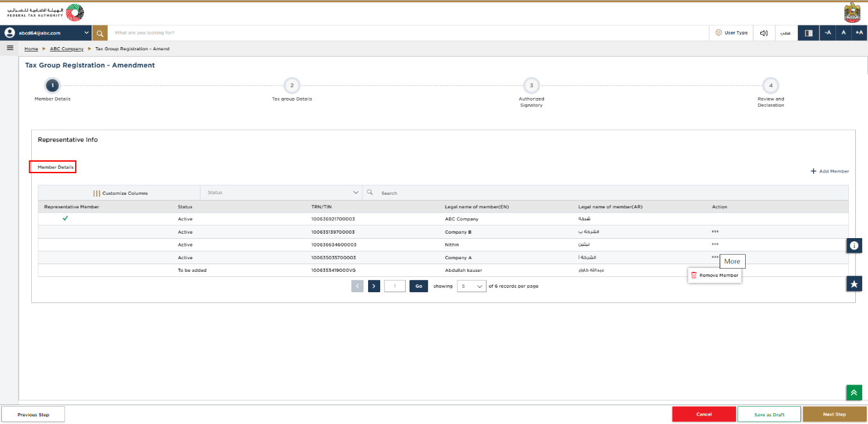The image size is (868, 424).
Task: Click Legal name of member(AR) header
Action: (x=610, y=207)
